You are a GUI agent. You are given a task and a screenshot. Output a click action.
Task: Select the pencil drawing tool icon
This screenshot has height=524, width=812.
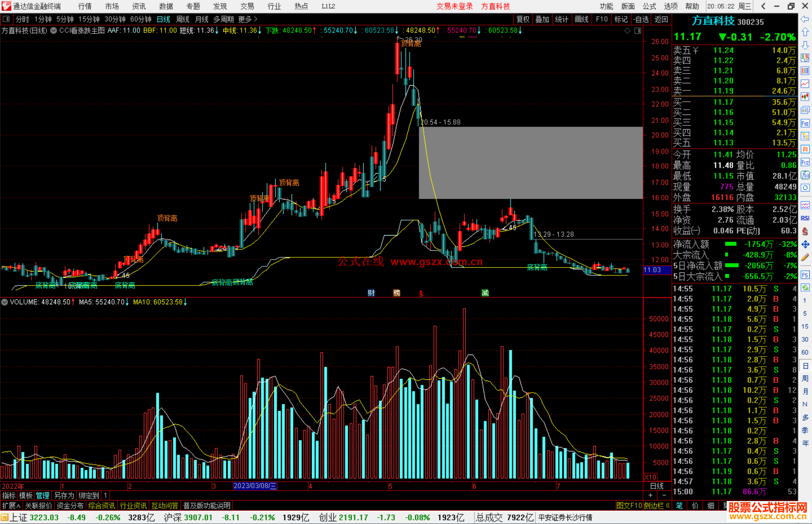pyautogui.click(x=805, y=257)
